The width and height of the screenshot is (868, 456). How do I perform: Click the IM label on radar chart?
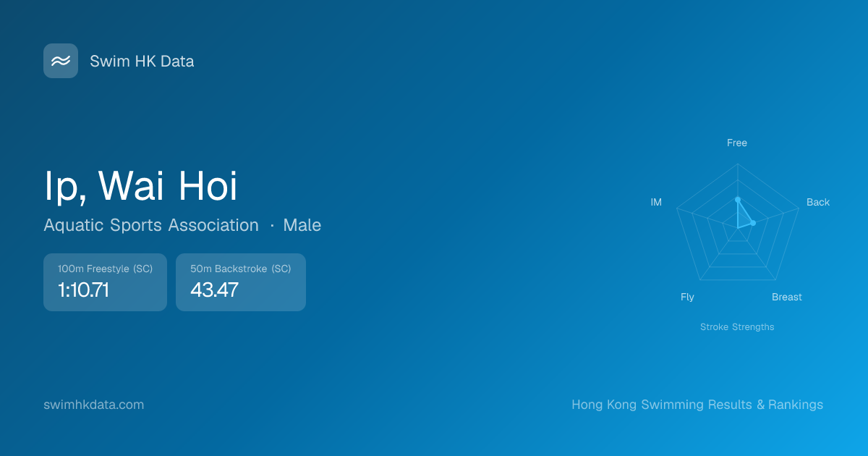[x=656, y=202]
